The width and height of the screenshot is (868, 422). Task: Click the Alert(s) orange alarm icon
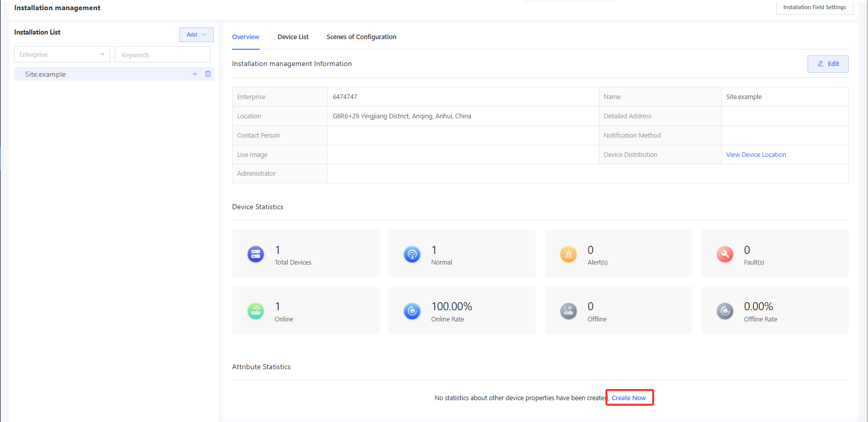(568, 254)
